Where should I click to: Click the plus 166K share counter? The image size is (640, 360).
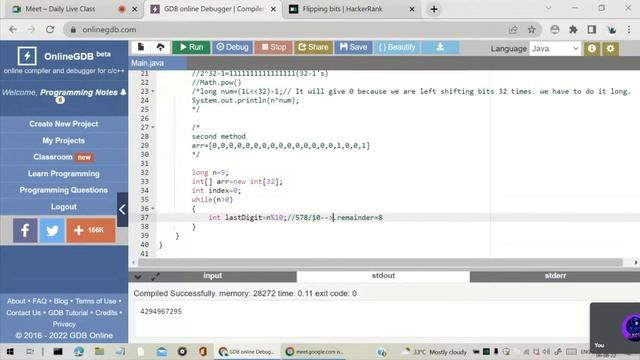coord(91,230)
